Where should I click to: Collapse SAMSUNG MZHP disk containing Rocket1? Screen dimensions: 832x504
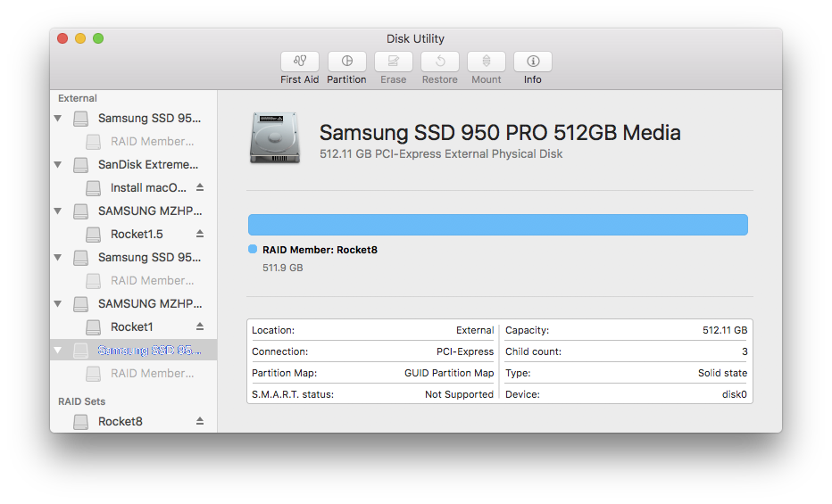coord(58,303)
